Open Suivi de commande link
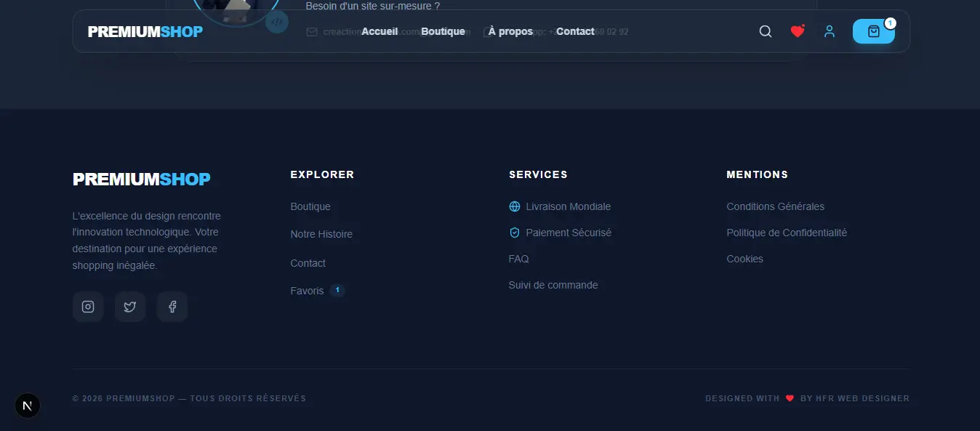The image size is (980, 431). (553, 285)
